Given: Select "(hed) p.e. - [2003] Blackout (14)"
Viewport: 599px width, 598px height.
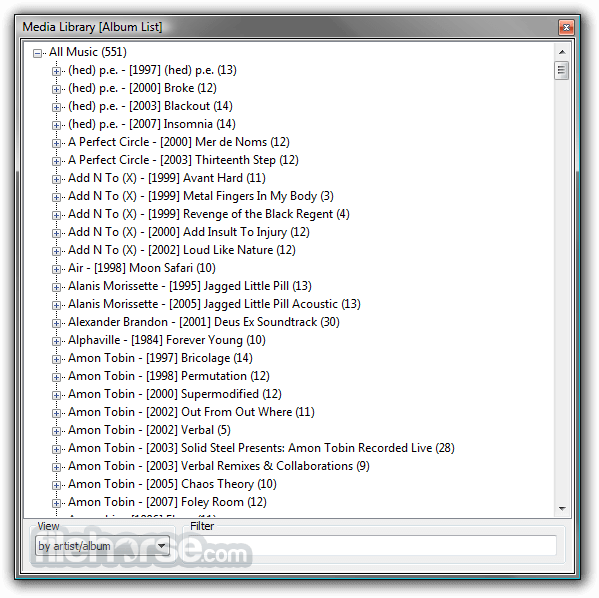Looking at the screenshot, I should [x=151, y=106].
